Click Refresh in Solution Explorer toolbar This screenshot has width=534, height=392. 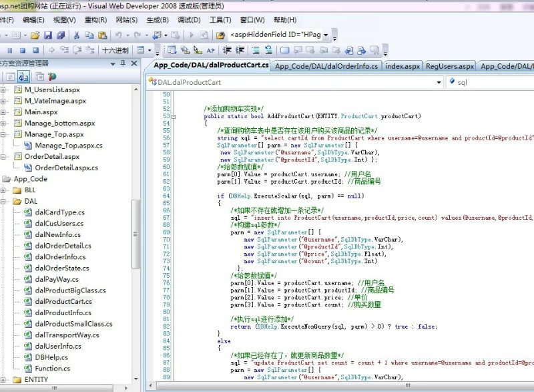coord(10,77)
